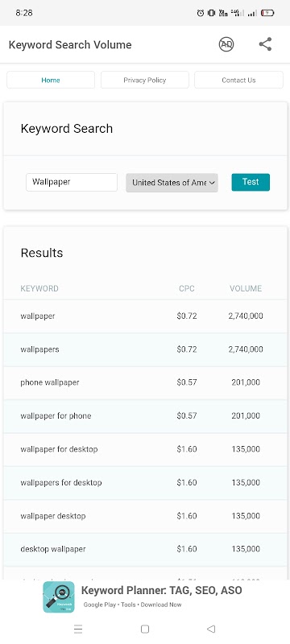The image size is (290, 644).
Task: Tap the Android home square button
Action: pos(144,629)
